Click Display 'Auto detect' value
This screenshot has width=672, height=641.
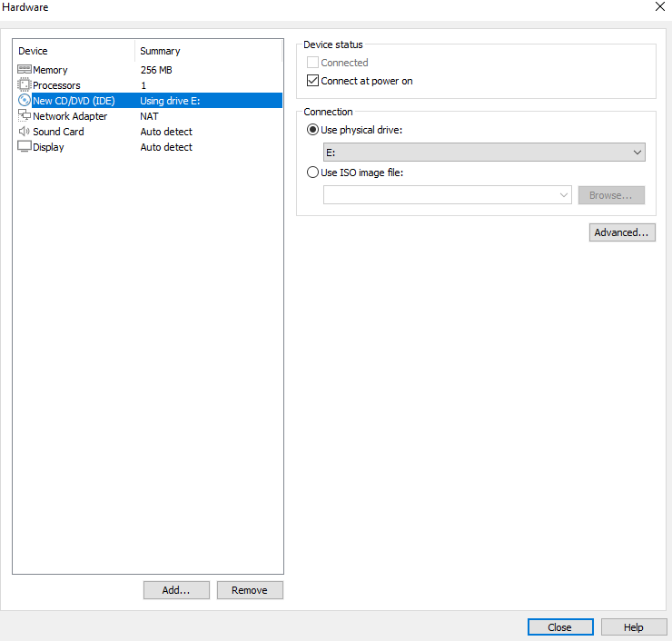pyautogui.click(x=166, y=147)
